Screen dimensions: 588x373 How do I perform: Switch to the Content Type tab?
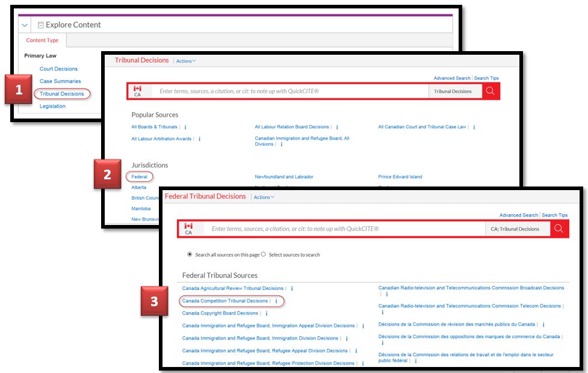pyautogui.click(x=42, y=40)
